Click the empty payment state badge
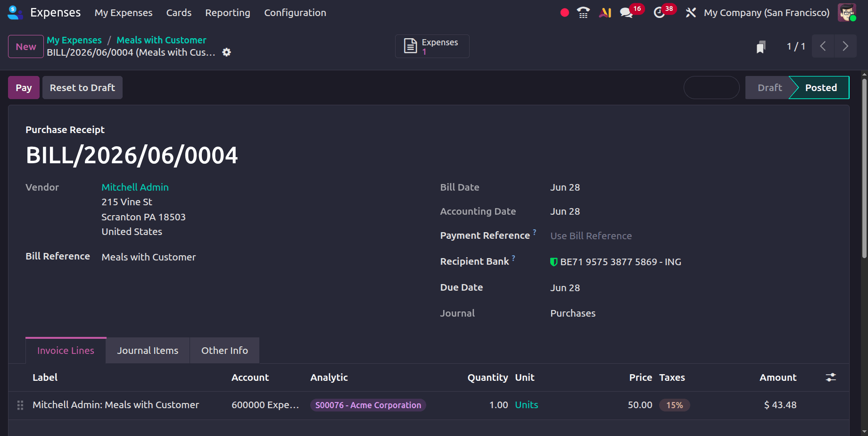 point(711,88)
